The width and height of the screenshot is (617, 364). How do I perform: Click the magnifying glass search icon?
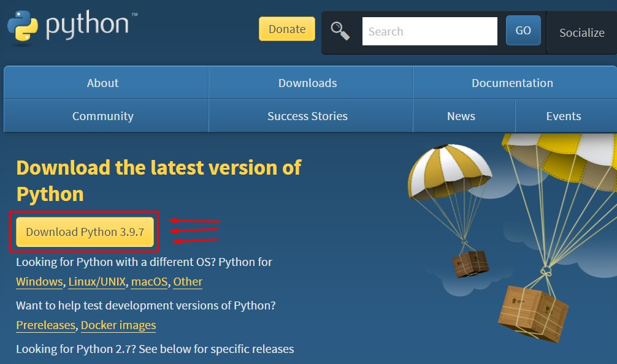pos(340,31)
